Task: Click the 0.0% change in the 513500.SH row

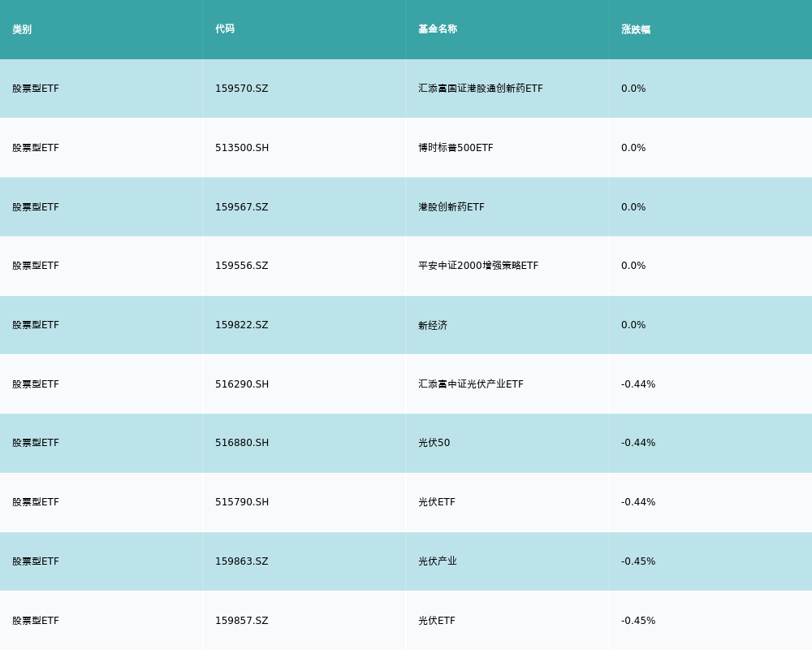Action: 633,148
